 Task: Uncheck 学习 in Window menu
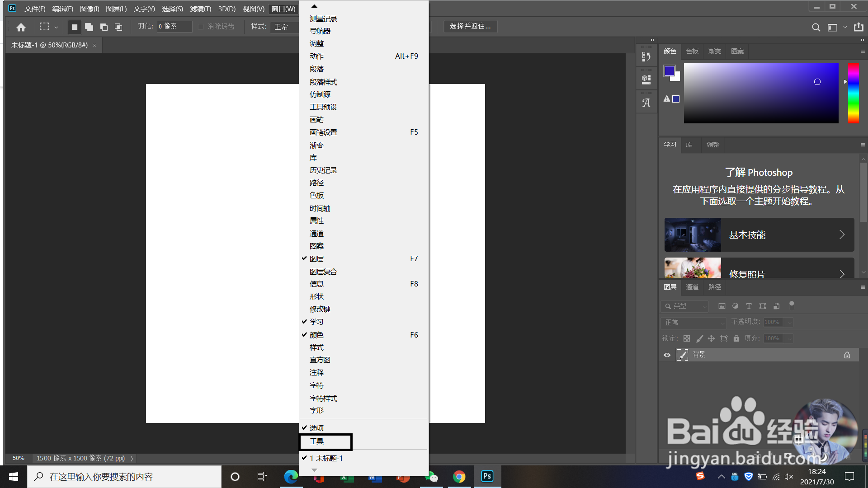364,322
